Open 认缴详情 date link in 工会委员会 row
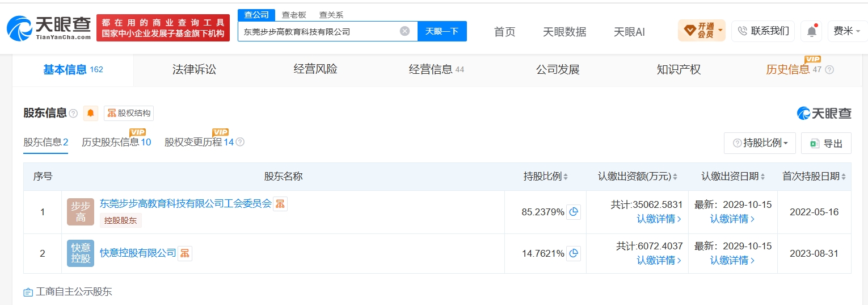The height and width of the screenshot is (305, 868). 732,219
